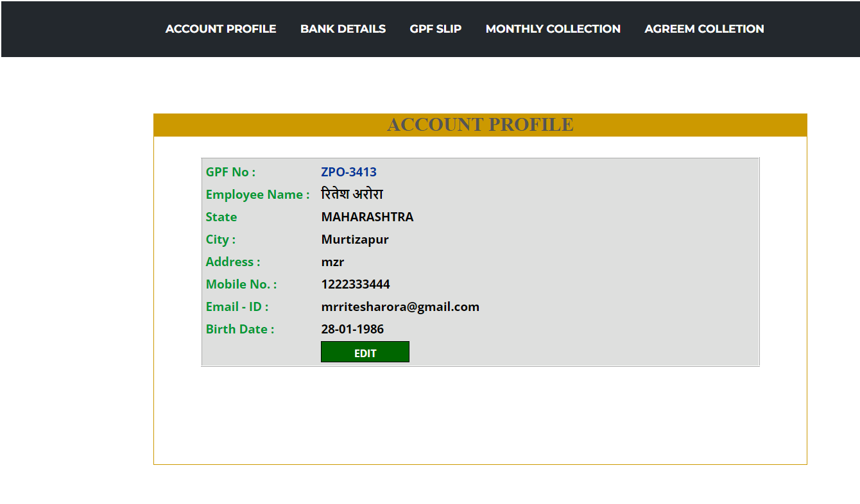This screenshot has height=504, width=860.
Task: Select Monthly Collection in navigation bar
Action: pos(553,29)
